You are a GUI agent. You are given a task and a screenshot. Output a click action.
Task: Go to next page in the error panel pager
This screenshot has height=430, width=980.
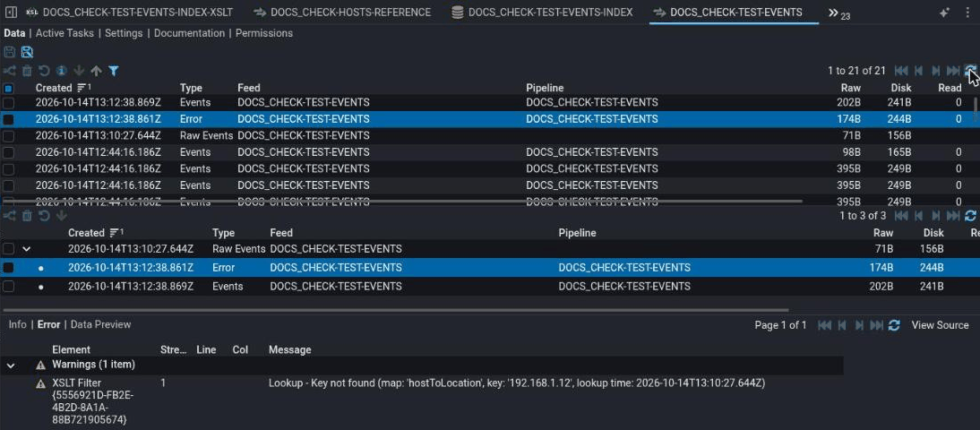(x=859, y=325)
